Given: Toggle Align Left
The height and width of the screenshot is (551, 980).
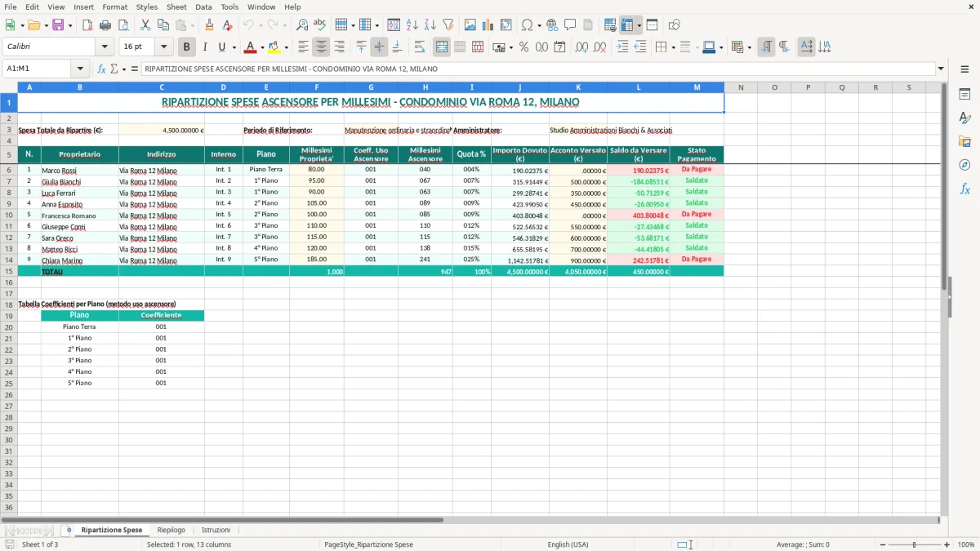Looking at the screenshot, I should [303, 47].
